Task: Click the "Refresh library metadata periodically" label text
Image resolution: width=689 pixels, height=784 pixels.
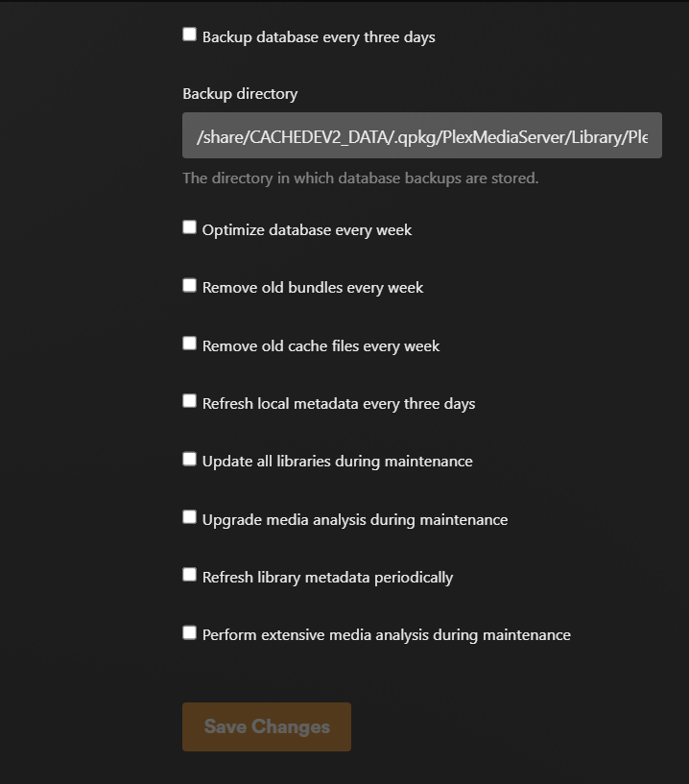Action: [x=327, y=578]
